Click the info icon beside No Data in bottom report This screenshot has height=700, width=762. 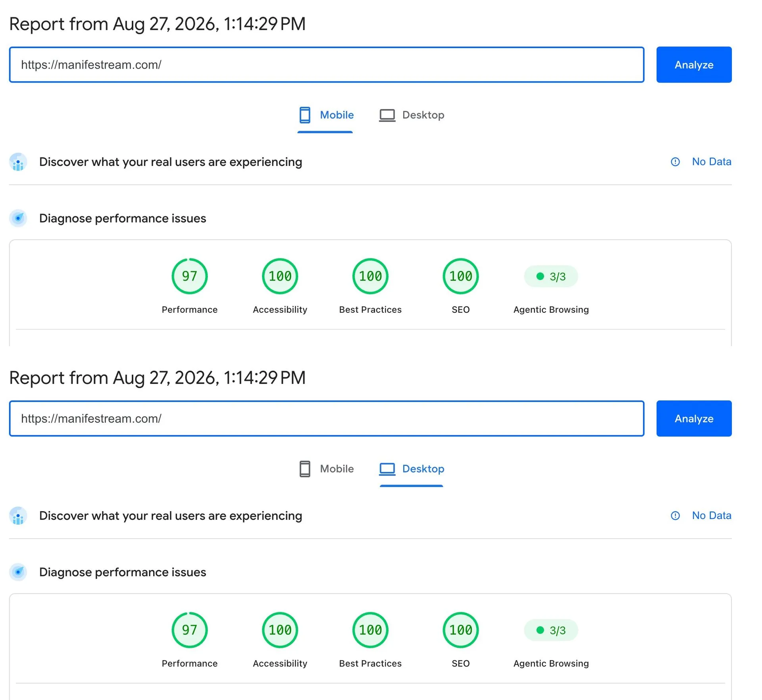click(675, 516)
